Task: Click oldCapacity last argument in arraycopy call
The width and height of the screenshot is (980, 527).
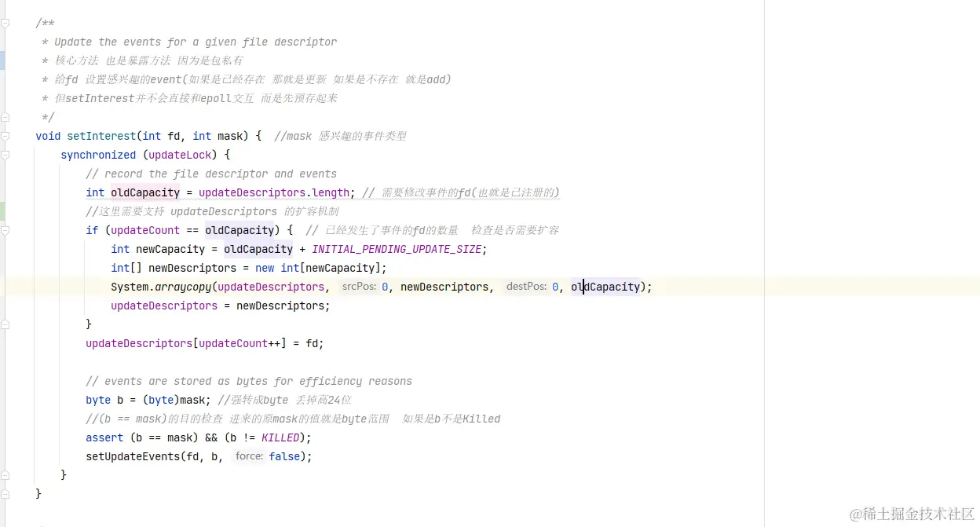Action: [605, 287]
